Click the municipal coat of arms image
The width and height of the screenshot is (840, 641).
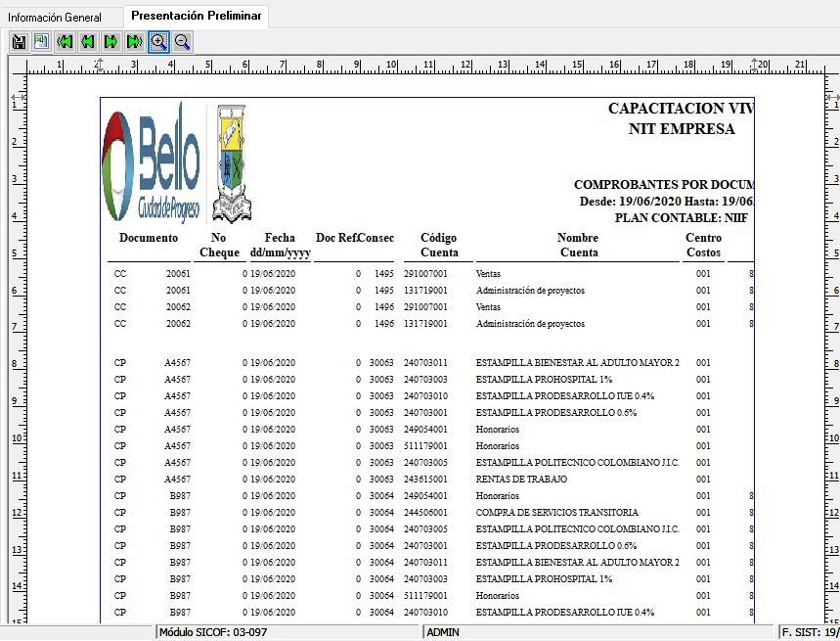231,163
